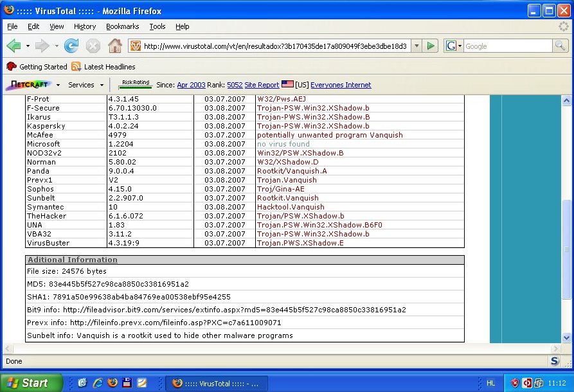
Task: Open the Latest Headlines feed bookmark
Action: [103, 67]
